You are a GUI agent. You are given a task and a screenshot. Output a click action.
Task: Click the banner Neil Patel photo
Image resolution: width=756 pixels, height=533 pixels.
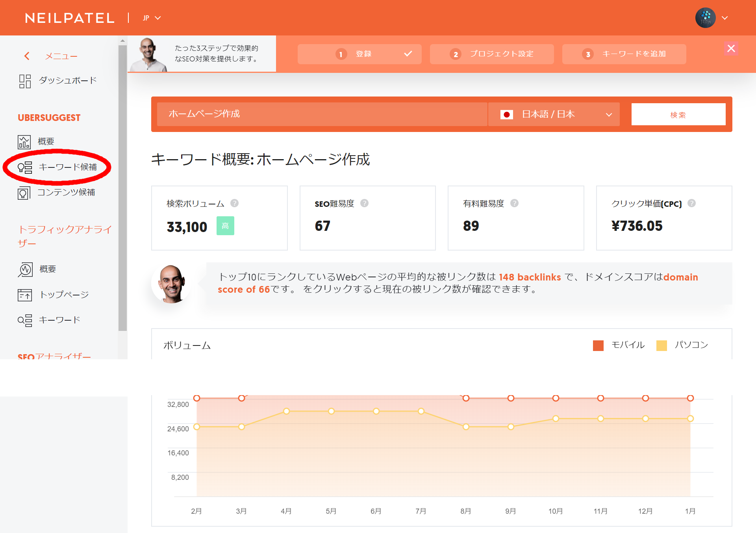click(x=148, y=55)
